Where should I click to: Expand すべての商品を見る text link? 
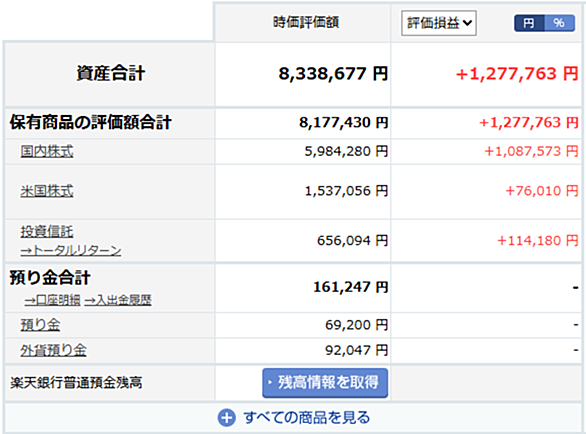pyautogui.click(x=306, y=418)
